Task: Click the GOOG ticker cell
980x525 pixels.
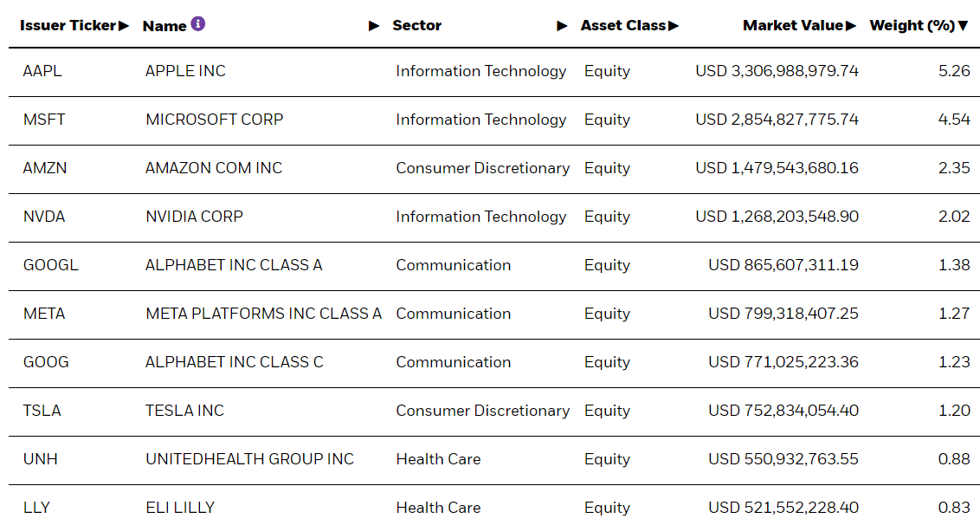Action: 46,362
